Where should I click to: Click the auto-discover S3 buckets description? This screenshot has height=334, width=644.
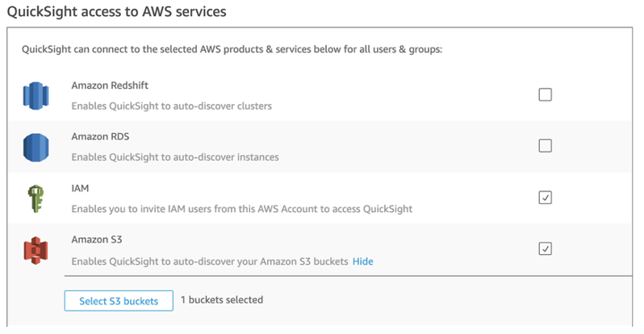(210, 261)
